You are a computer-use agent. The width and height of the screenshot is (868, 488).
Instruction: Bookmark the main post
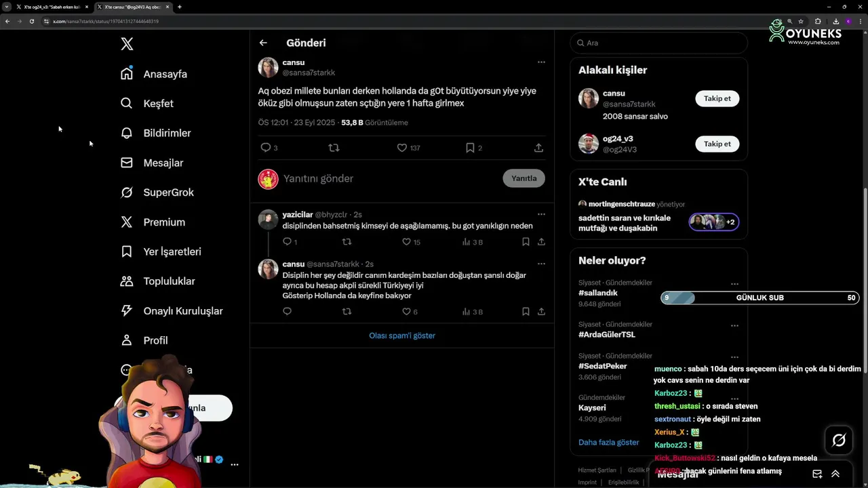(470, 147)
